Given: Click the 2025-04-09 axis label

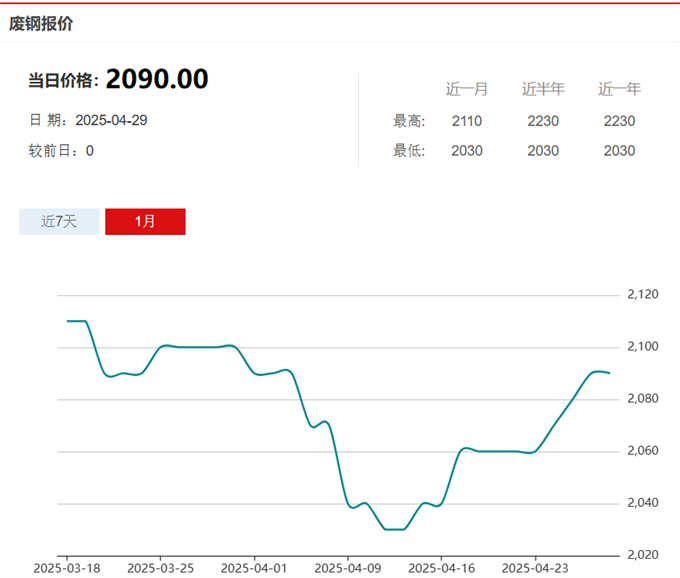Looking at the screenshot, I should [348, 568].
